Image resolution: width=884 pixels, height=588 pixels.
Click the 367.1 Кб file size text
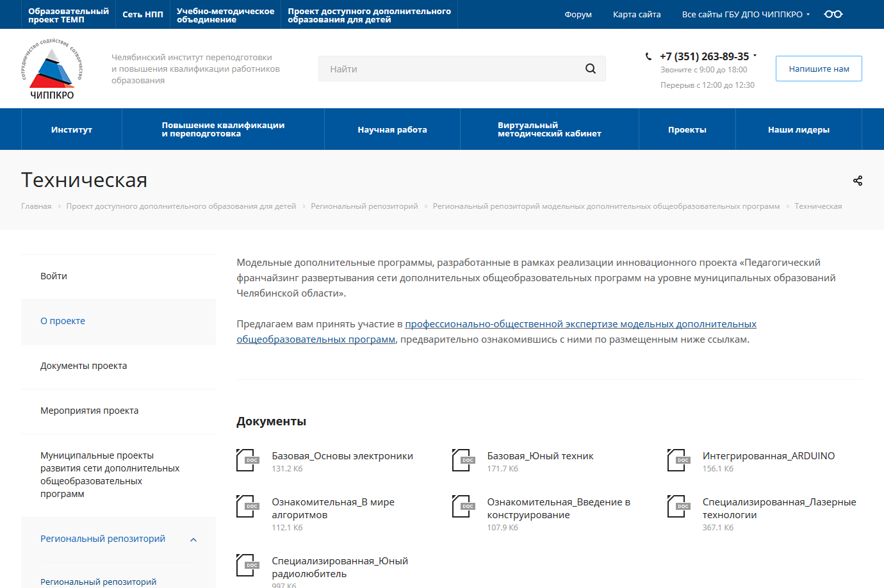click(x=717, y=528)
